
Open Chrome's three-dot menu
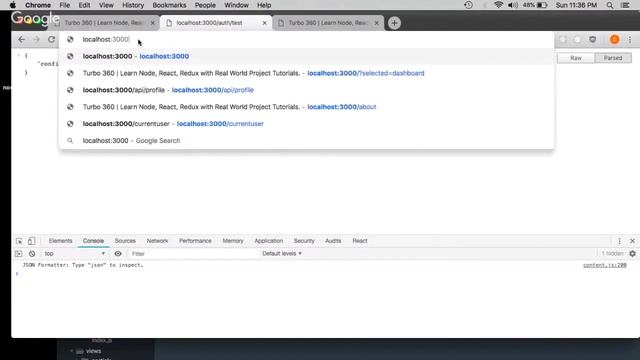tap(630, 40)
